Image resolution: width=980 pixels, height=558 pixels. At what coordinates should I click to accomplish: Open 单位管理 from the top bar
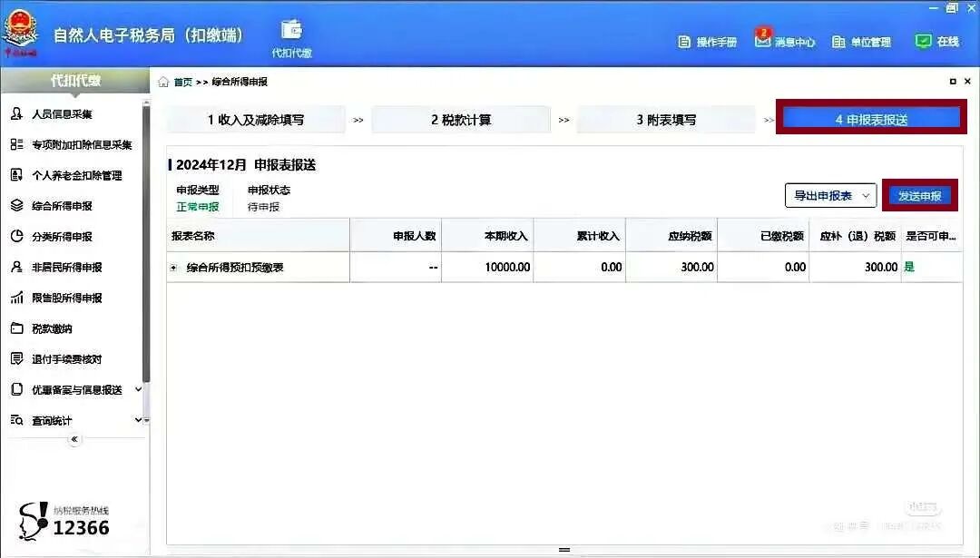(x=864, y=41)
